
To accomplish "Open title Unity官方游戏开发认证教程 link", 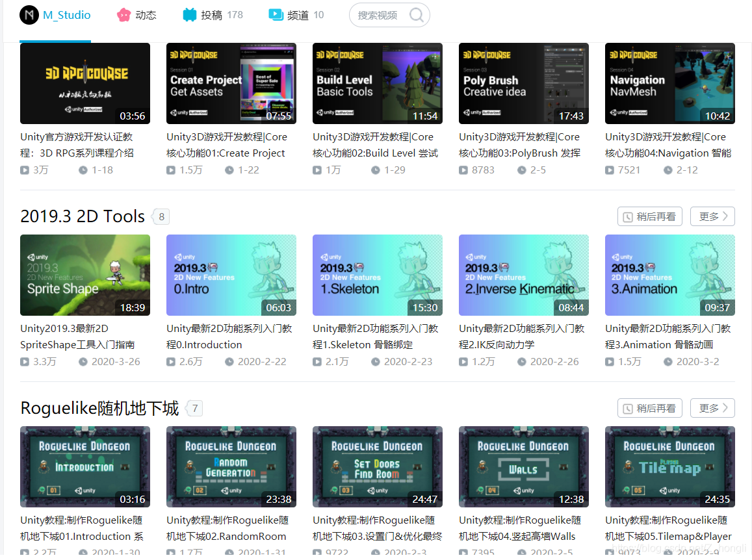I will (x=77, y=146).
